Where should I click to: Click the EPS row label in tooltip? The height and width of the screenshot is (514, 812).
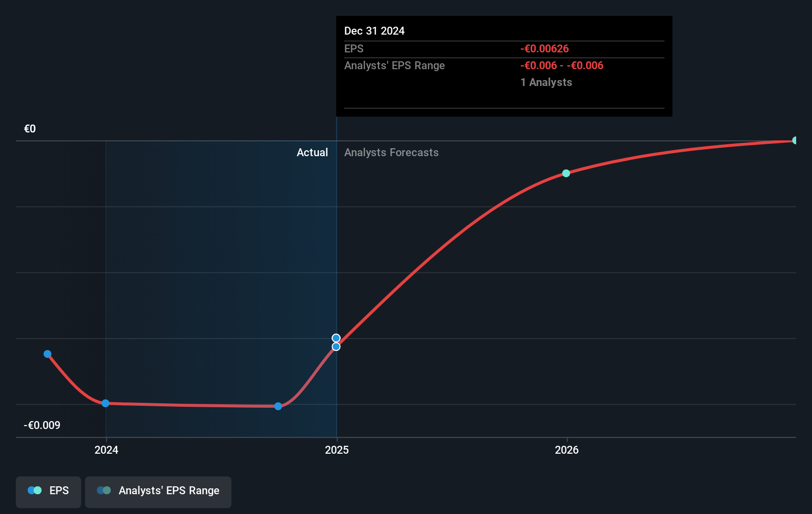tap(354, 49)
